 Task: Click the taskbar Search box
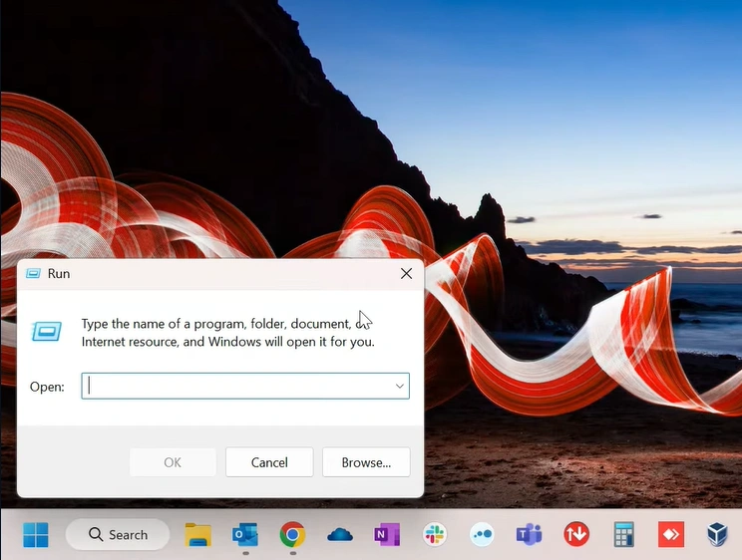pyautogui.click(x=118, y=534)
